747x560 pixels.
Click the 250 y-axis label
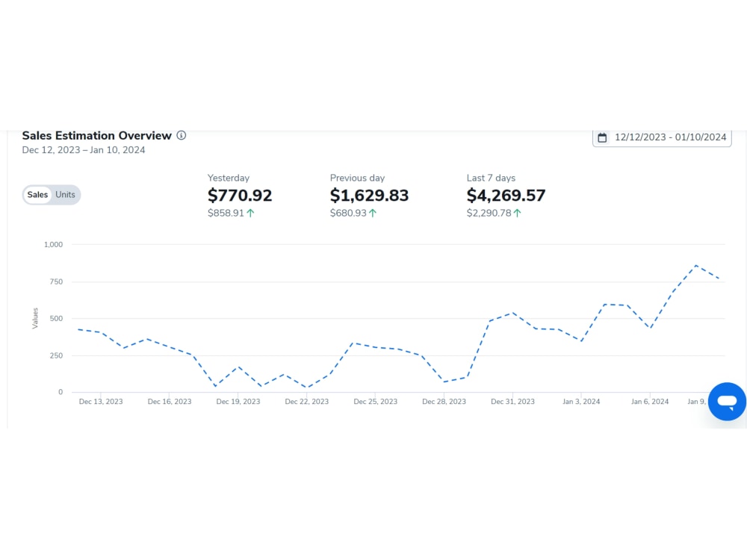(x=56, y=355)
